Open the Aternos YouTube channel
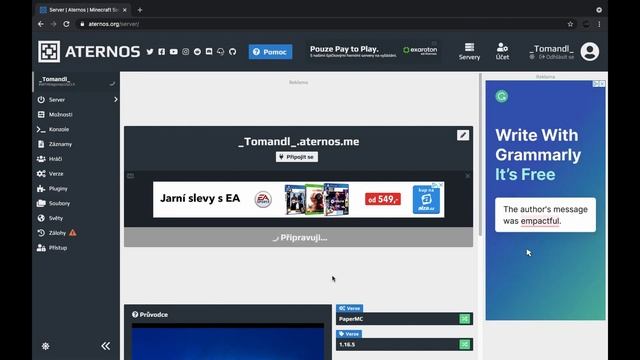Viewport: 640px width, 360px height. pyautogui.click(x=173, y=52)
